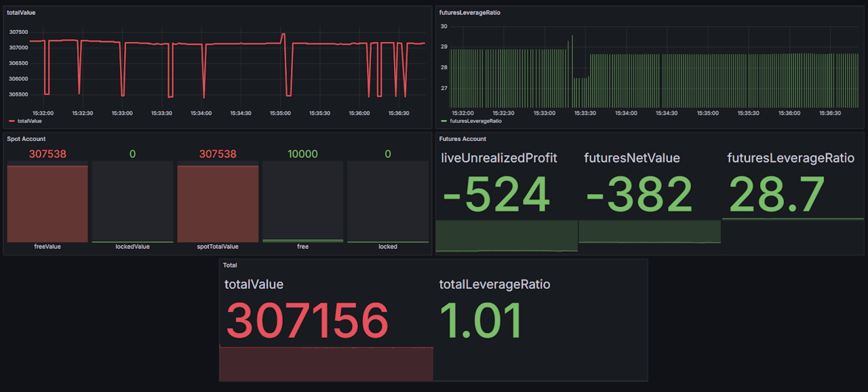
Task: Select the spotTotalValue red bar gauge
Action: (x=218, y=203)
